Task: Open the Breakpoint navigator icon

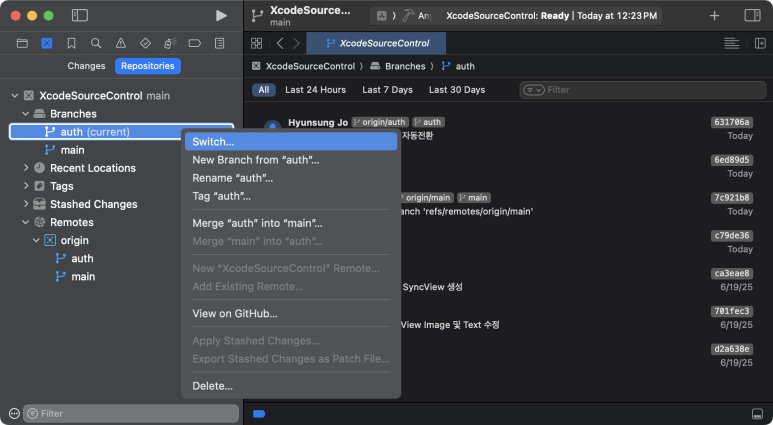Action: coord(195,43)
